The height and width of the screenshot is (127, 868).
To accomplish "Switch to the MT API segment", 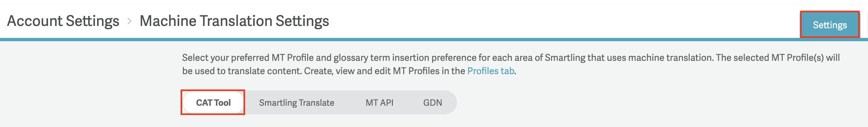I will click(379, 103).
